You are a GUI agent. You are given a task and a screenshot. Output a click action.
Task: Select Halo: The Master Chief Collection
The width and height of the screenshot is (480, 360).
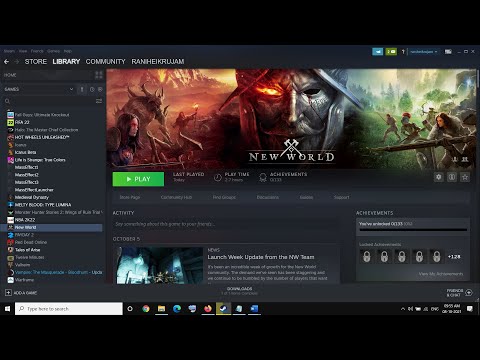[46, 130]
